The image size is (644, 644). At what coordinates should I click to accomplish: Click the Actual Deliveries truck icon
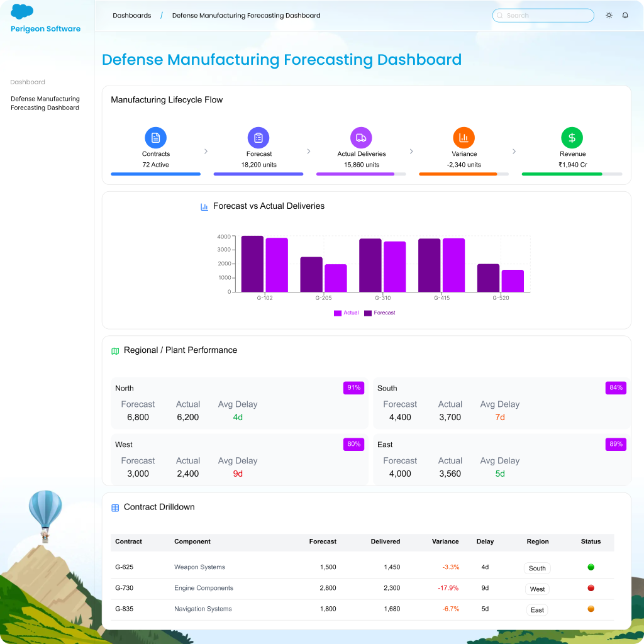(x=361, y=138)
